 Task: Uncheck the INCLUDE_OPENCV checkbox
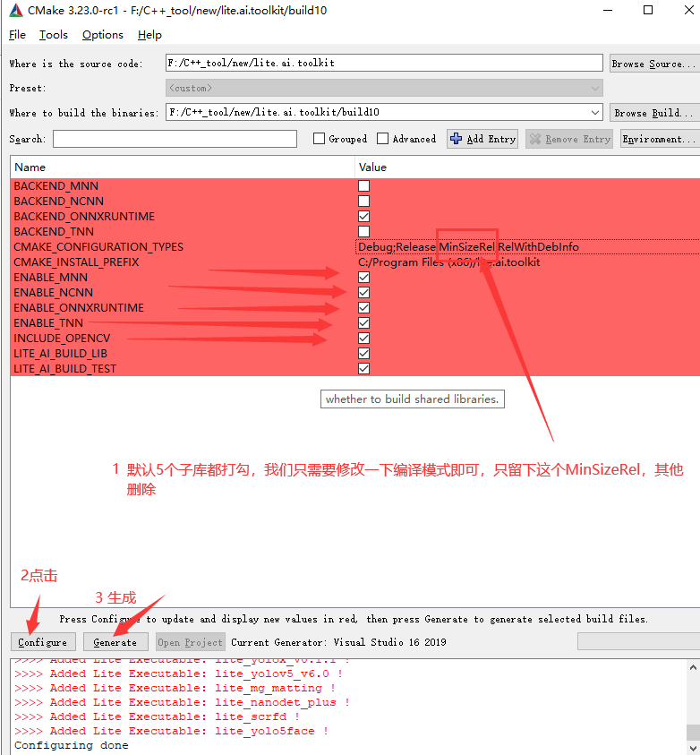pos(364,338)
